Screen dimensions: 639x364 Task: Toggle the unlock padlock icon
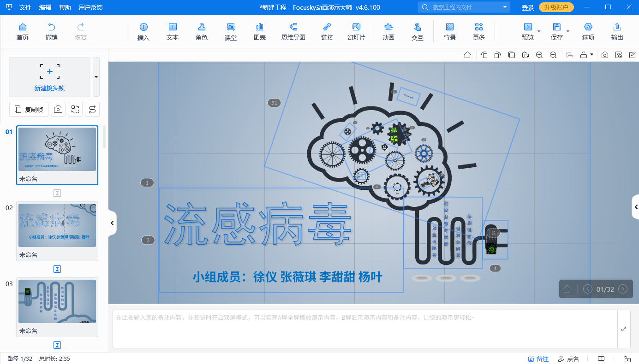click(x=584, y=55)
